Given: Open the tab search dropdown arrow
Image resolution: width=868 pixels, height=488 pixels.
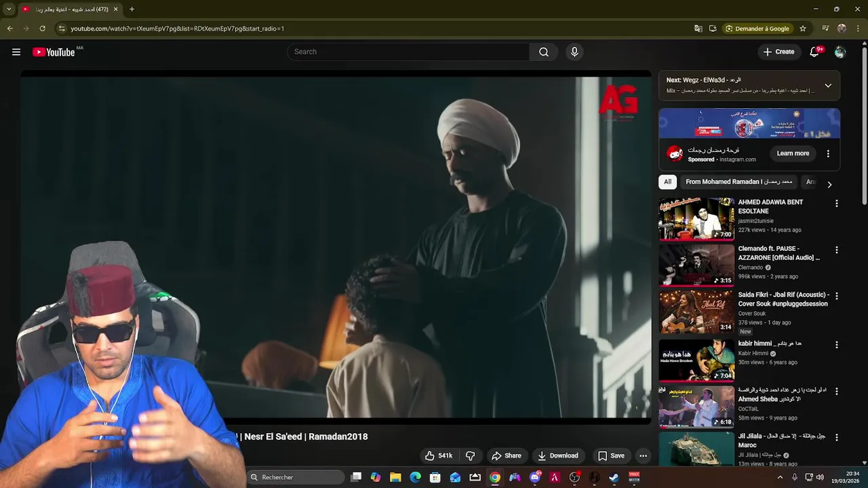Looking at the screenshot, I should (9, 9).
